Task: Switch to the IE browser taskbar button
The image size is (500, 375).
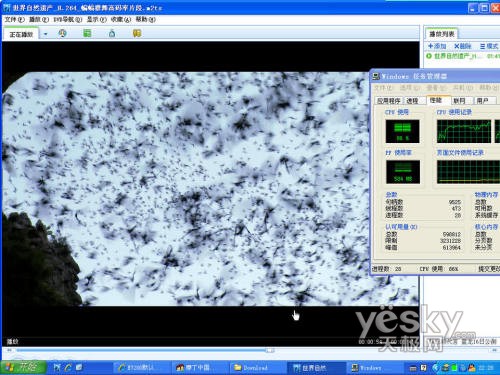Action: (x=141, y=368)
